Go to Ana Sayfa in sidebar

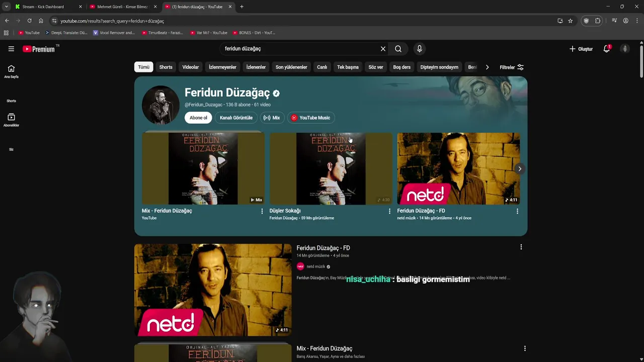[x=11, y=71]
